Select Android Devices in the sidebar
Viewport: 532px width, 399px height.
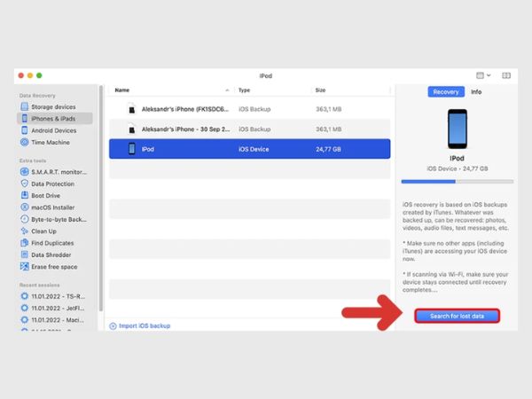coord(53,130)
